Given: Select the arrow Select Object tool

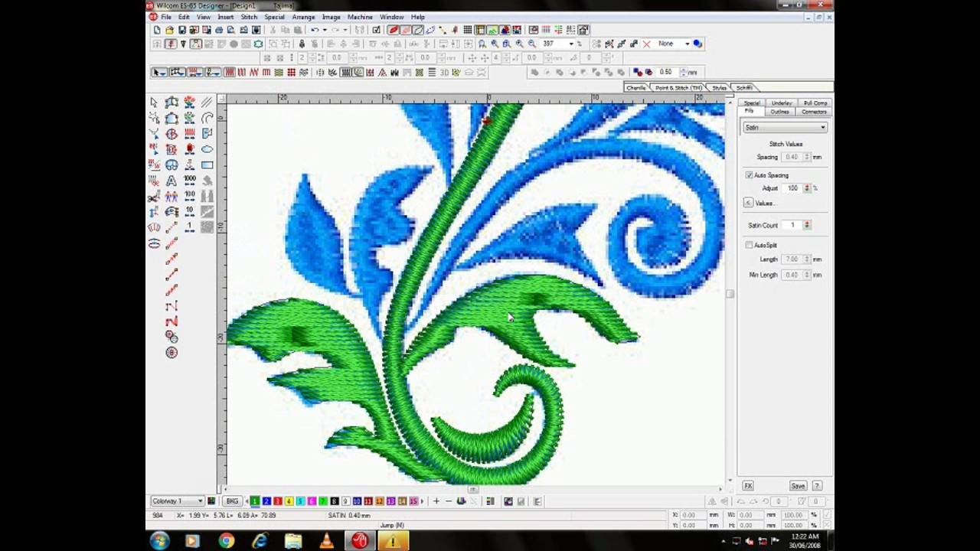Looking at the screenshot, I should coord(154,103).
